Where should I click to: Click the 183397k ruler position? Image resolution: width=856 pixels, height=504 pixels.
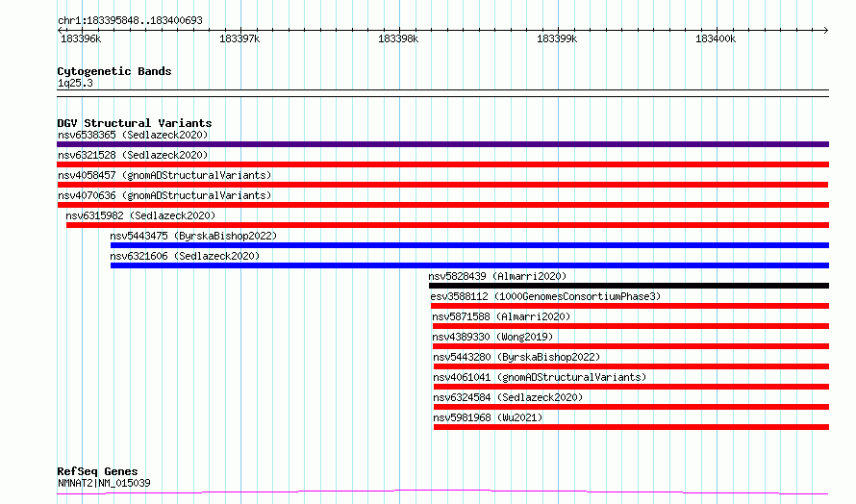pos(239,38)
